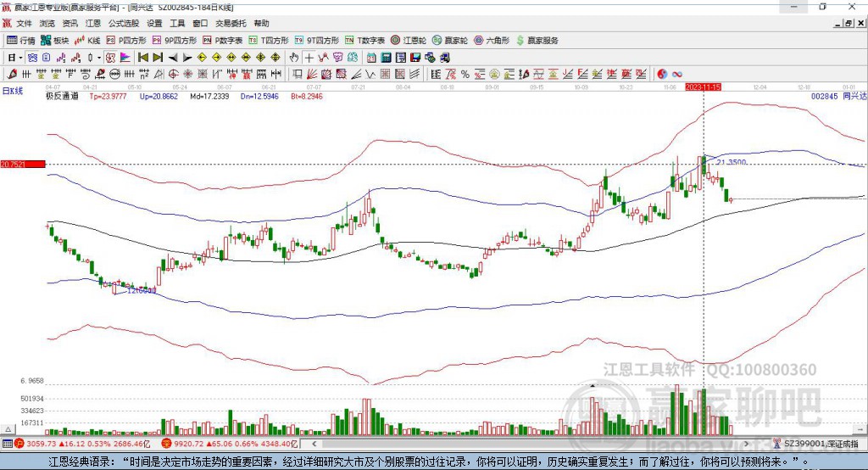Select the red target circle tool
The width and height of the screenshot is (868, 470).
[173, 75]
